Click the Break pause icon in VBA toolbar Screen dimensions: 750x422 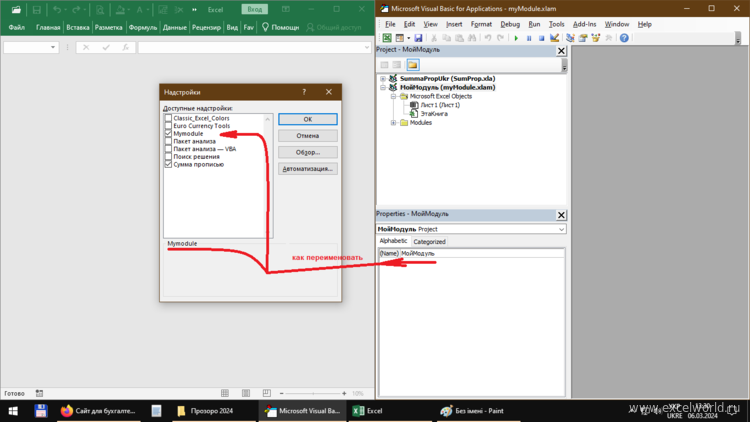pyautogui.click(x=529, y=38)
